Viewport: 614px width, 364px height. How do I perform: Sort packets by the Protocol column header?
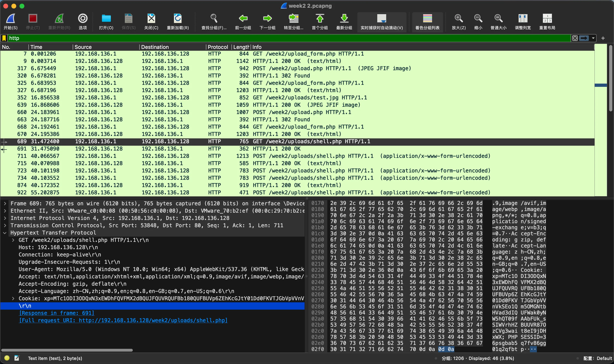217,47
